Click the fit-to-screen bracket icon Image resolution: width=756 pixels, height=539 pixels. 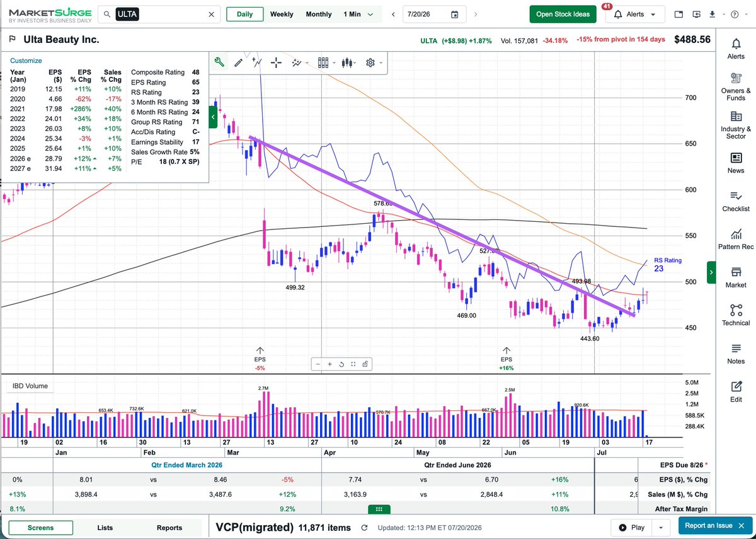(353, 364)
